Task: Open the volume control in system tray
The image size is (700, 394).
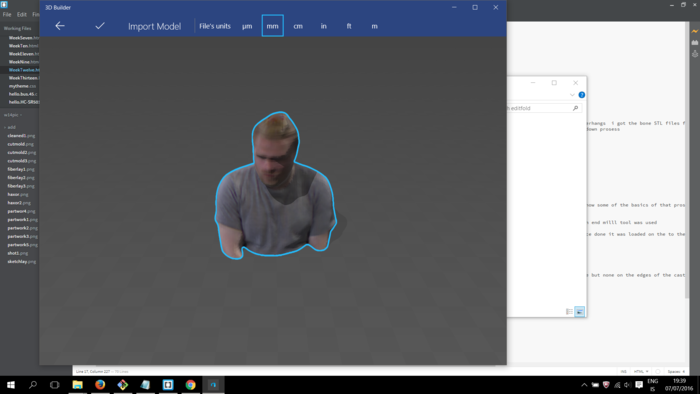Action: pyautogui.click(x=627, y=385)
